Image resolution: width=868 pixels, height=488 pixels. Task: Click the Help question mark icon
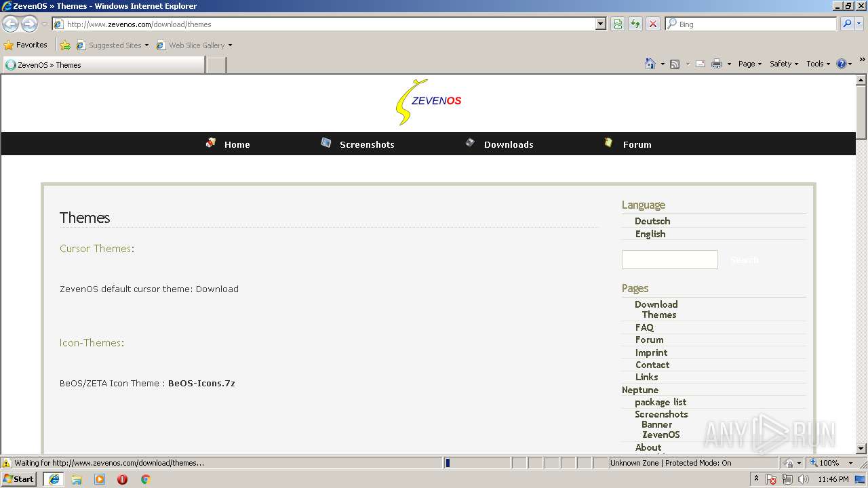click(x=842, y=64)
